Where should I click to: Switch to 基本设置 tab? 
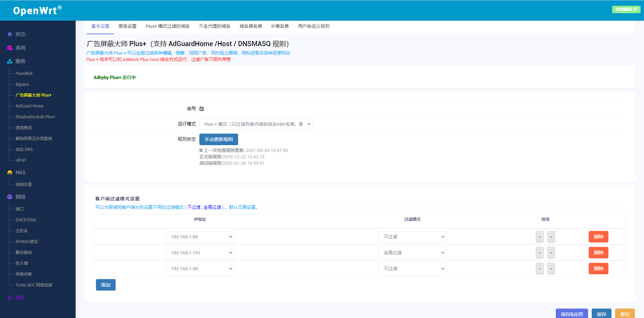click(x=100, y=26)
